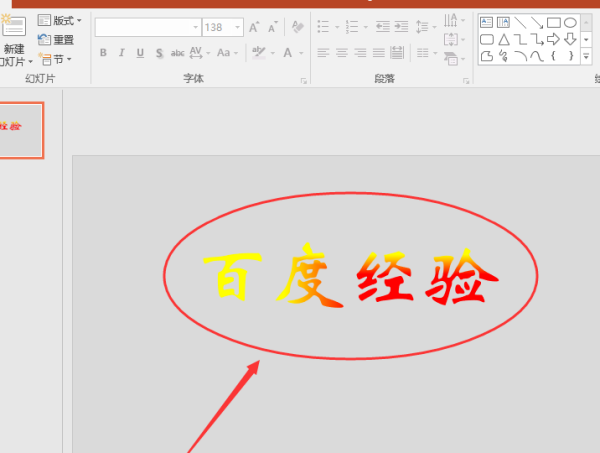The image size is (600, 453).
Task: Apply strikethrough with the abc button
Action: pos(177,52)
